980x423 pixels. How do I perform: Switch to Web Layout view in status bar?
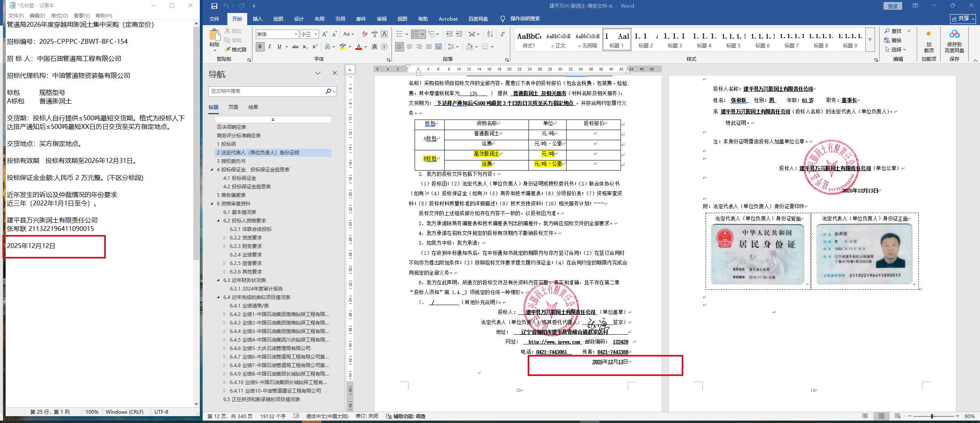[x=898, y=416]
